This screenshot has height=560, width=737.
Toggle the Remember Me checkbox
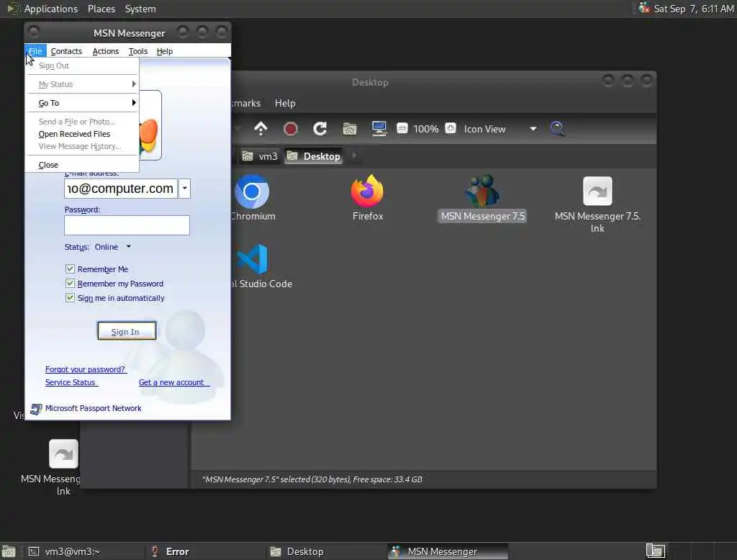click(x=70, y=269)
